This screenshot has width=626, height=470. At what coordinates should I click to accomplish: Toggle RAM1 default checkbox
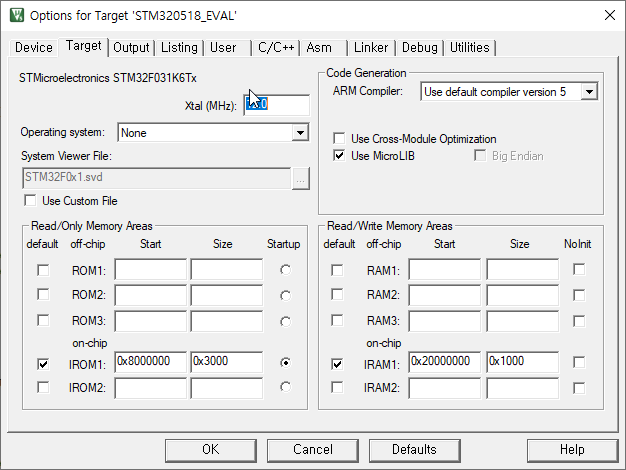point(337,270)
